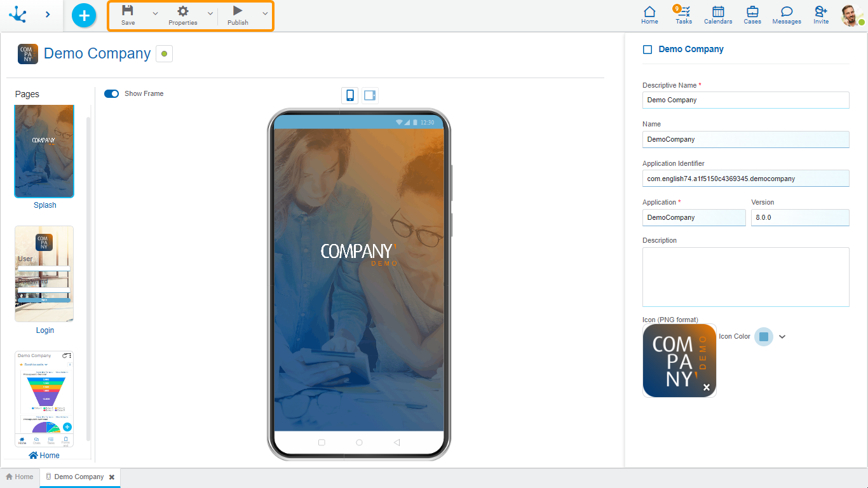The height and width of the screenshot is (488, 868).
Task: Select the Splash page thumbnail
Action: 44,151
